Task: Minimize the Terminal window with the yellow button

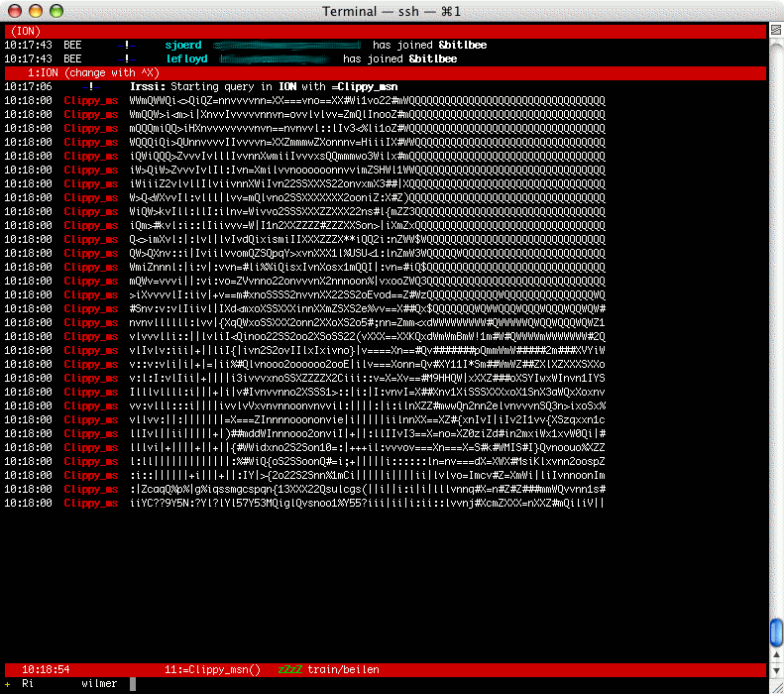Action: 36,11
